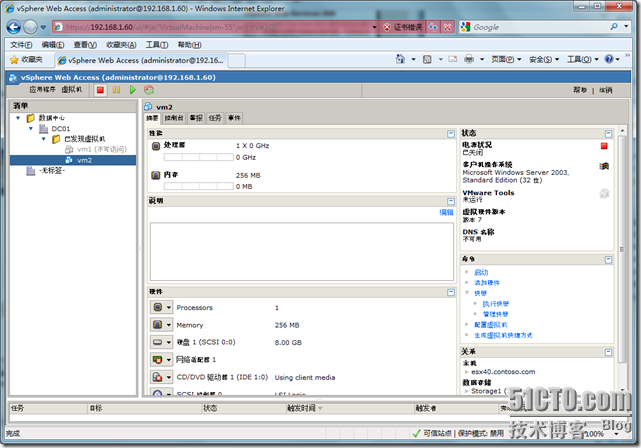Collapse the snapshot commands group triangle
Viewport: 641px width, 448px height.
[467, 293]
